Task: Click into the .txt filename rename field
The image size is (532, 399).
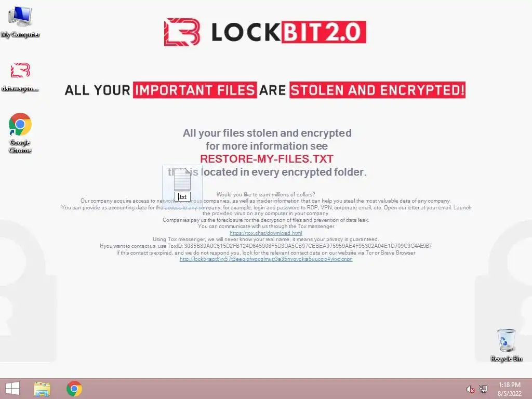Action: pyautogui.click(x=182, y=197)
